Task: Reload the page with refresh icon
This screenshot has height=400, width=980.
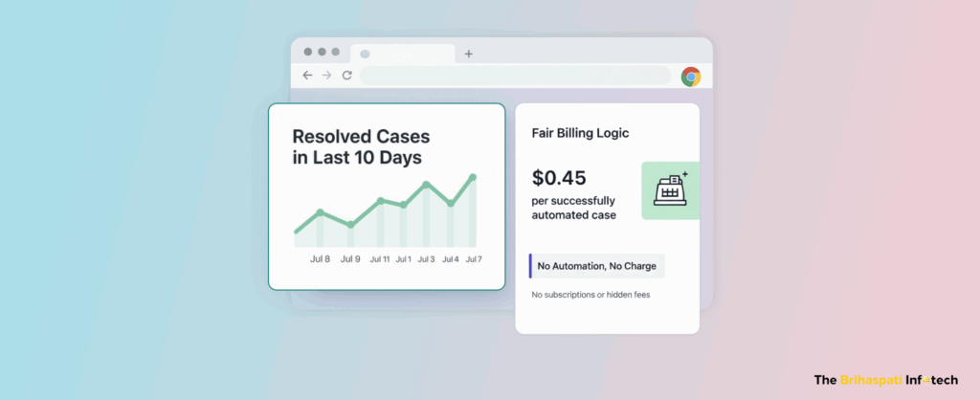Action: [x=346, y=75]
